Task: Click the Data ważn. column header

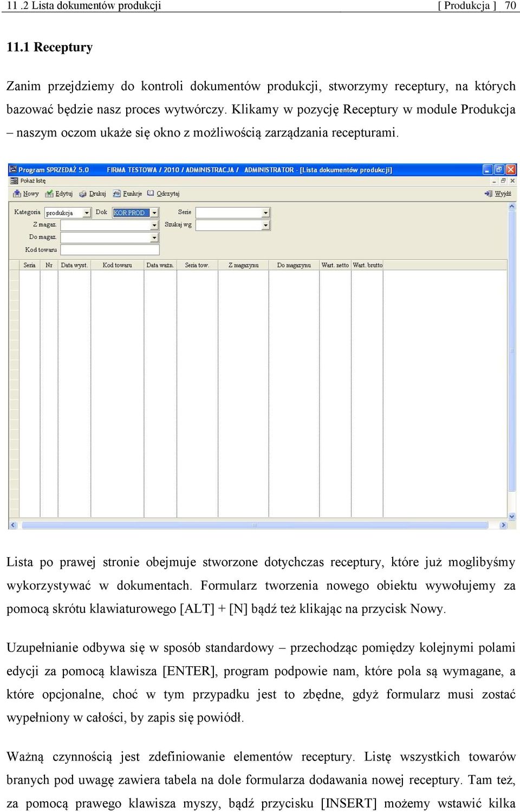Action: click(160, 265)
